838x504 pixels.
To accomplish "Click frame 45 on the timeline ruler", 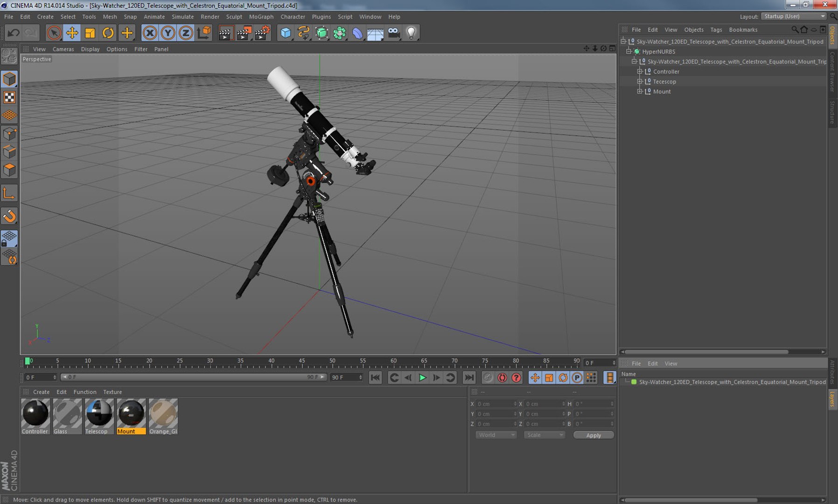I will pyautogui.click(x=302, y=361).
